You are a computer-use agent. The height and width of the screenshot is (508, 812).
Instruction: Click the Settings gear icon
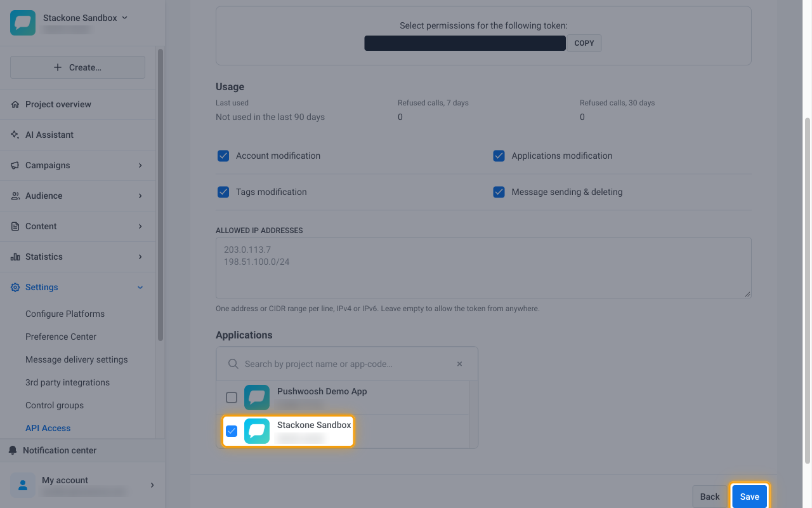pyautogui.click(x=15, y=287)
